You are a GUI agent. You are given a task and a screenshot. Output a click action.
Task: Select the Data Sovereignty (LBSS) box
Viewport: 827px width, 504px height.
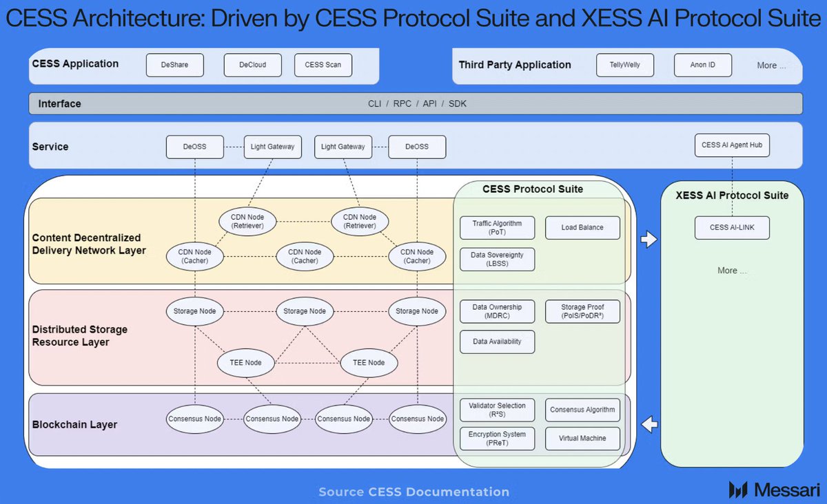tap(497, 260)
